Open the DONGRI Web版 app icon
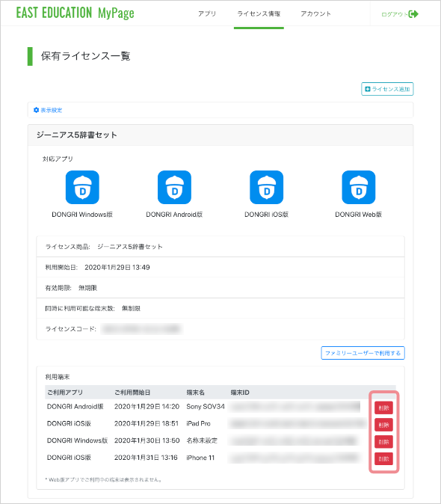 (359, 188)
